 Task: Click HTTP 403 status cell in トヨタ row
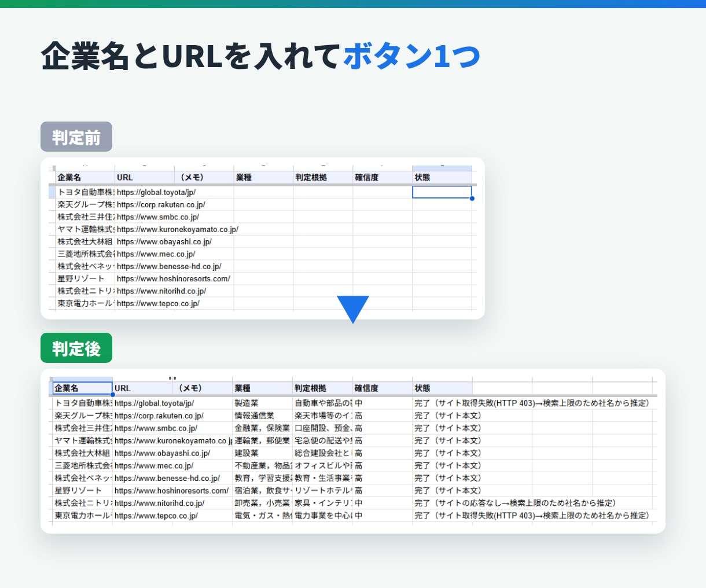532,403
